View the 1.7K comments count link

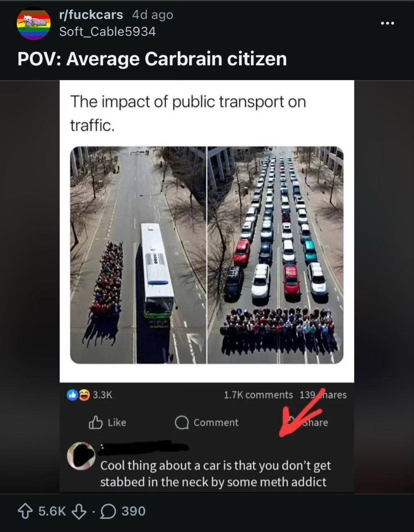point(258,395)
